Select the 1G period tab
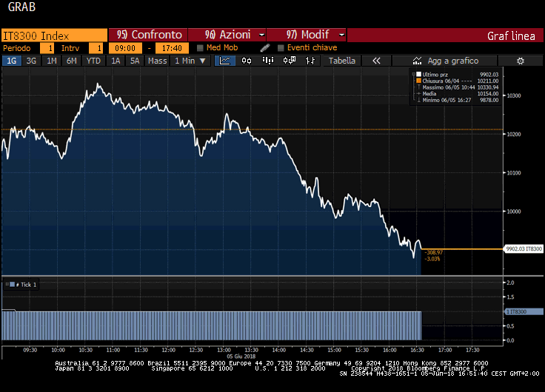This screenshot has height=392, width=545. 12,61
